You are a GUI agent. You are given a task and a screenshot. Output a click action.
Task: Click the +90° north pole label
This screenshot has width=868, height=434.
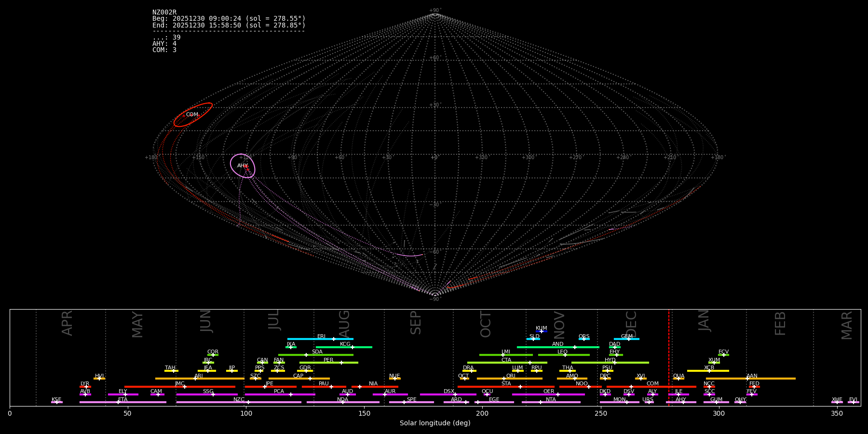435,10
